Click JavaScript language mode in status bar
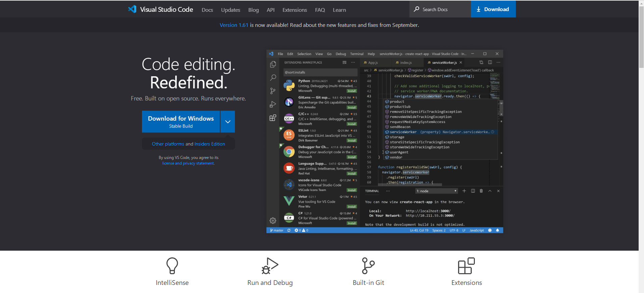This screenshot has height=293, width=644. pos(477,231)
